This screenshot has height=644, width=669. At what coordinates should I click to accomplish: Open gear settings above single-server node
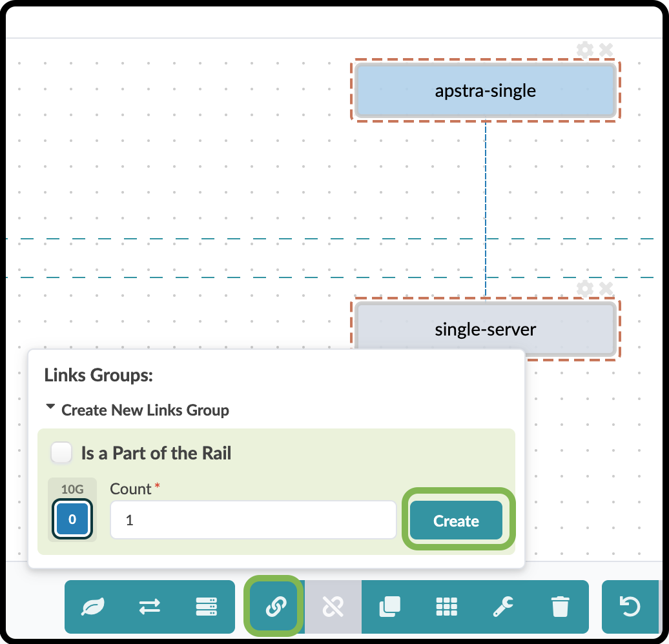point(585,288)
